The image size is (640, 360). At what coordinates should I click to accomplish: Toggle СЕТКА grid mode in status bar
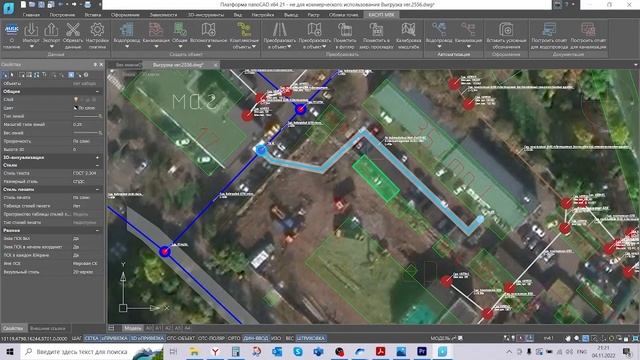pos(91,338)
